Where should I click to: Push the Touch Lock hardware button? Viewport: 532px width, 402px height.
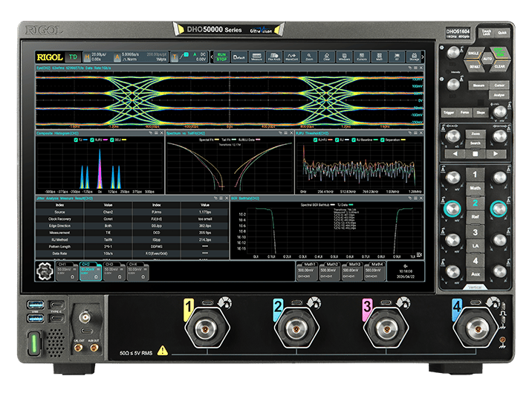tap(487, 33)
